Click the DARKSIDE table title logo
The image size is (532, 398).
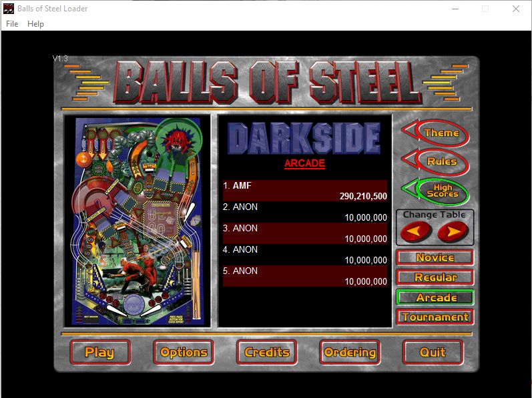304,138
